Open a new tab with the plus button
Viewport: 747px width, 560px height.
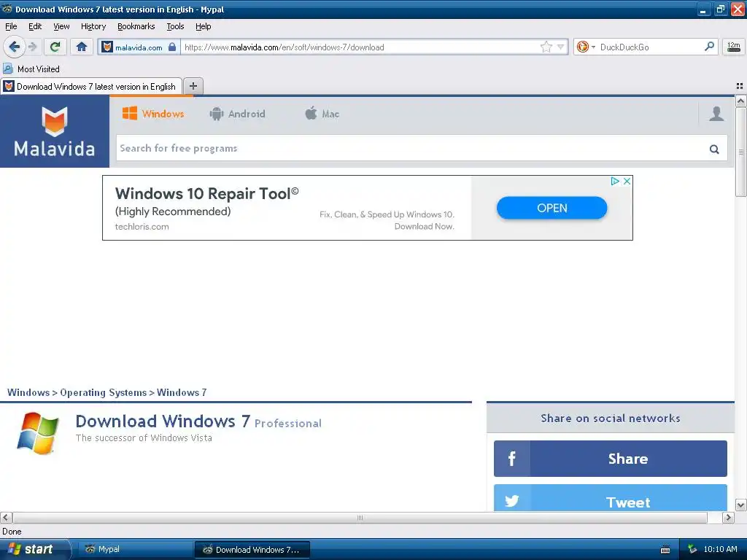coord(193,86)
